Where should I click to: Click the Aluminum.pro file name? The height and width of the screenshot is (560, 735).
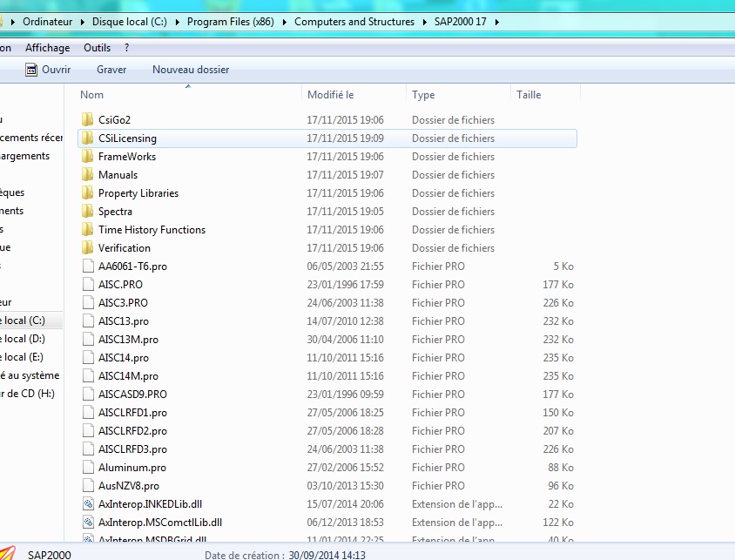(132, 467)
